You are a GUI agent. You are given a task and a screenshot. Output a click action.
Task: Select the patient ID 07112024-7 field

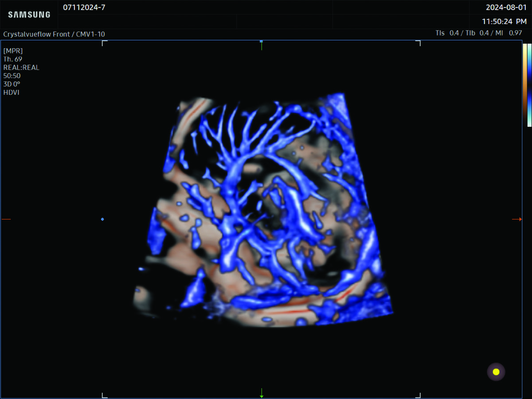84,8
